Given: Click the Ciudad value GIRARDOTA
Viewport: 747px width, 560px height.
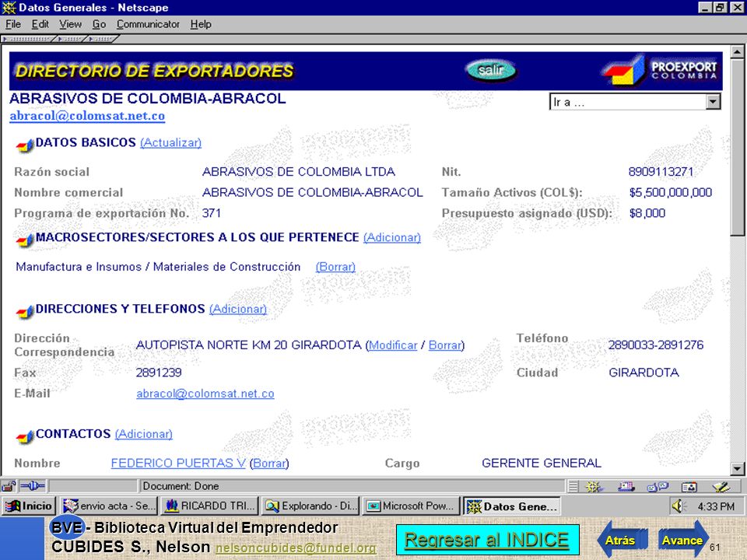Looking at the screenshot, I should [x=644, y=373].
